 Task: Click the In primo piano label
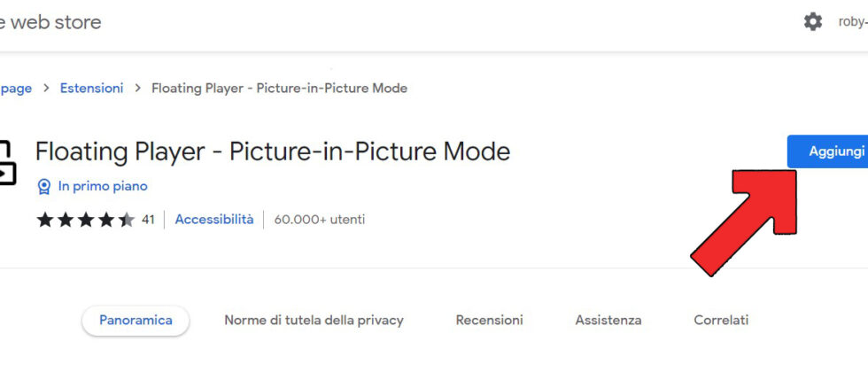tap(103, 187)
